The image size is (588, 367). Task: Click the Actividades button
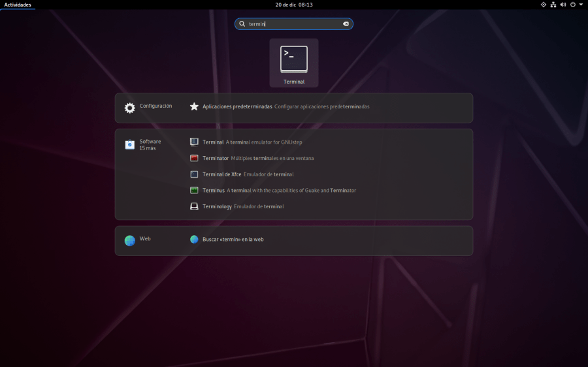click(x=18, y=5)
